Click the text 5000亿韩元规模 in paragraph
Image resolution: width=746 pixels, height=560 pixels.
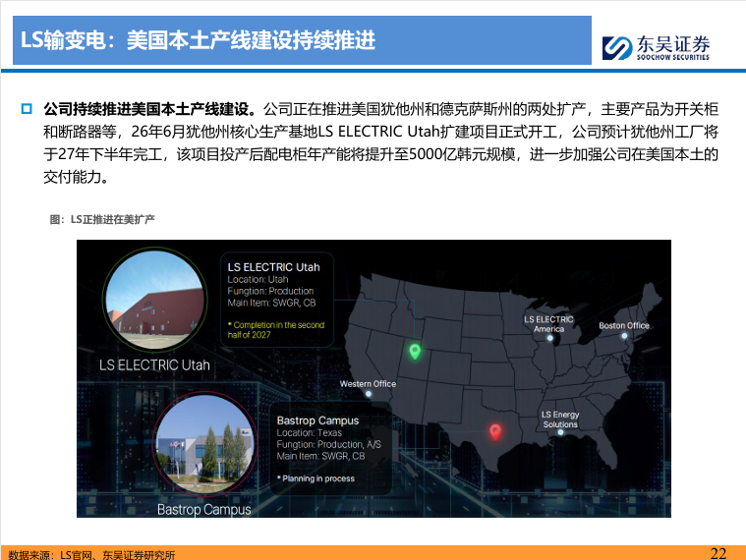(462, 154)
